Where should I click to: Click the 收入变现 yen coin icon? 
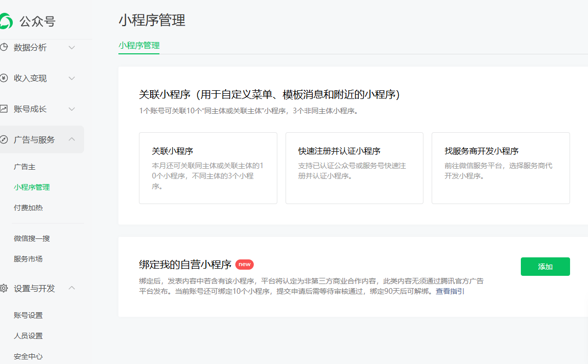pyautogui.click(x=4, y=78)
